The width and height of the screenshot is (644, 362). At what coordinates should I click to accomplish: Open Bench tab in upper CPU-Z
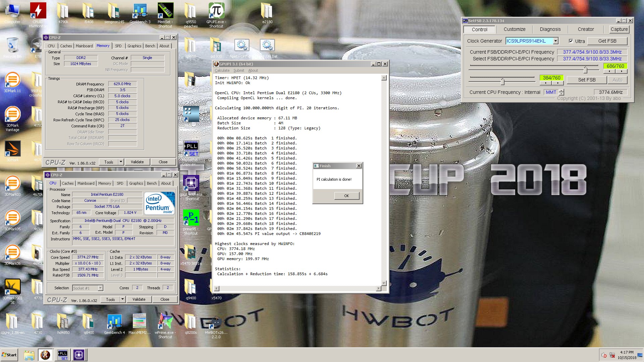click(150, 46)
